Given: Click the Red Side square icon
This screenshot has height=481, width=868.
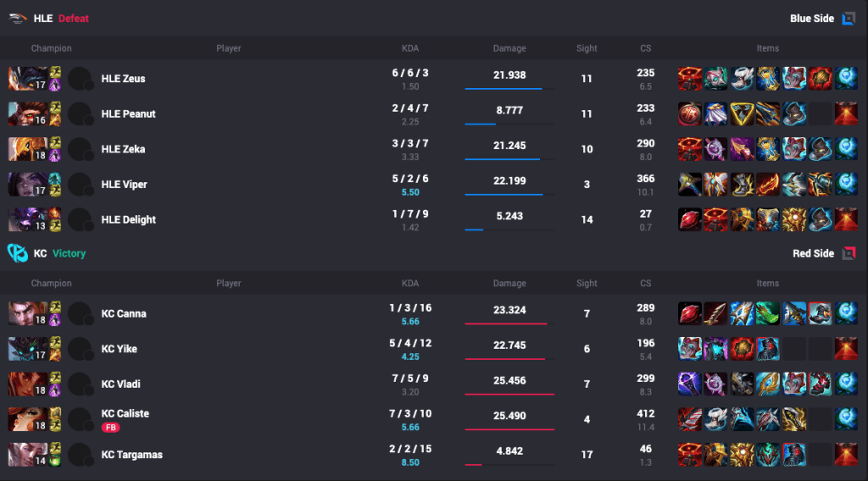Looking at the screenshot, I should [x=848, y=253].
